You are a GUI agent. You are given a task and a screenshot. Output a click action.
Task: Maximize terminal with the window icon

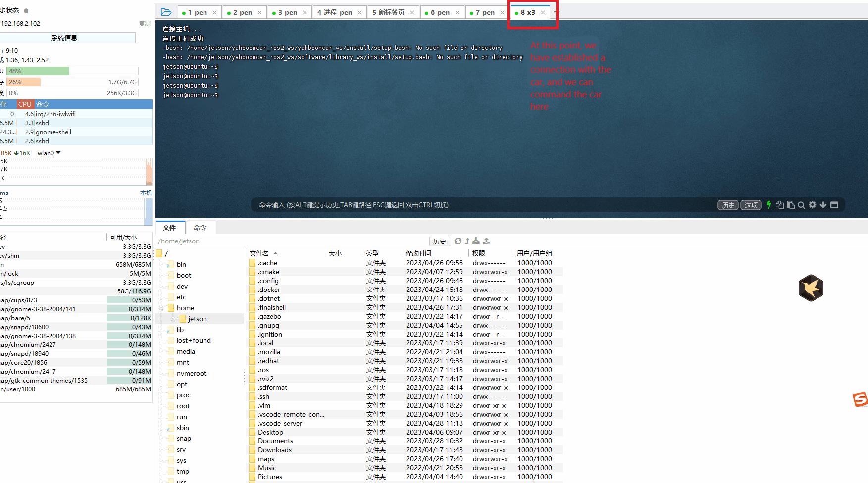click(x=834, y=205)
